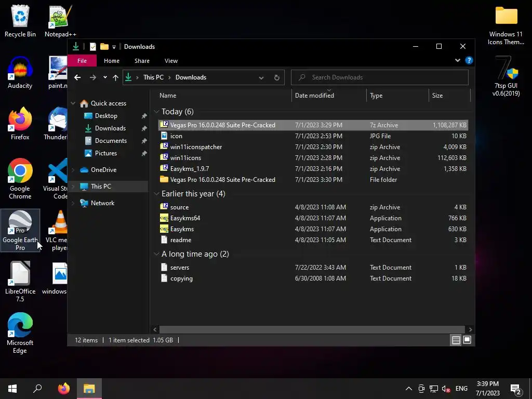
Task: Open LibreOffice 7.5 desktop shortcut
Action: 20,282
